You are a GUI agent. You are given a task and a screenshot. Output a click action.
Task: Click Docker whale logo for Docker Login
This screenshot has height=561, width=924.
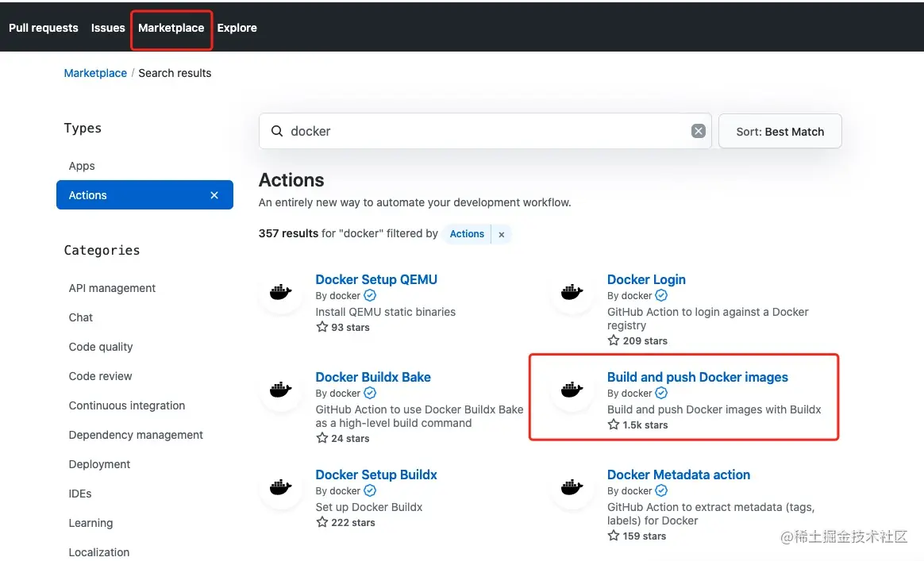click(572, 292)
